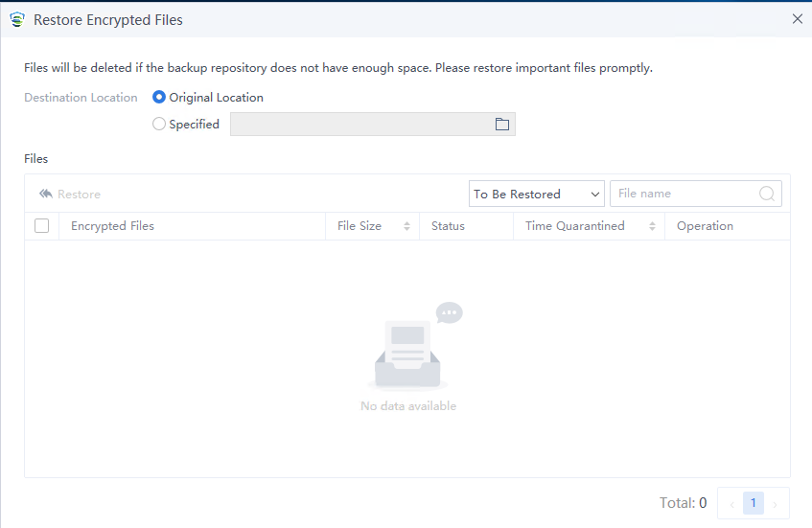
Task: Click the Encrypted Files column header
Action: 112,226
